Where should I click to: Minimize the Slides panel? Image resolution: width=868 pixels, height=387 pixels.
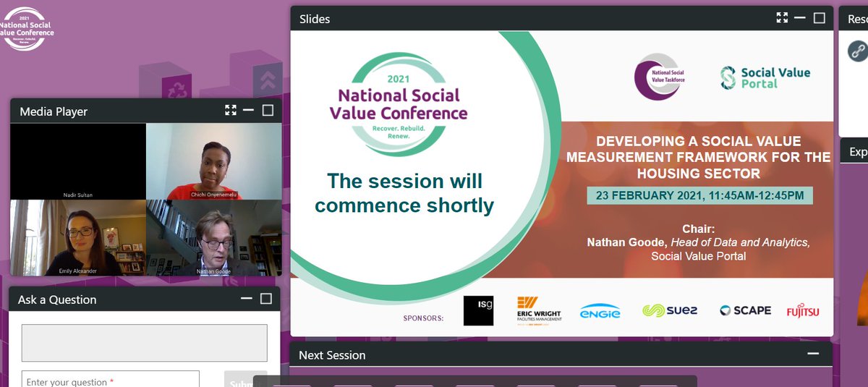point(800,18)
